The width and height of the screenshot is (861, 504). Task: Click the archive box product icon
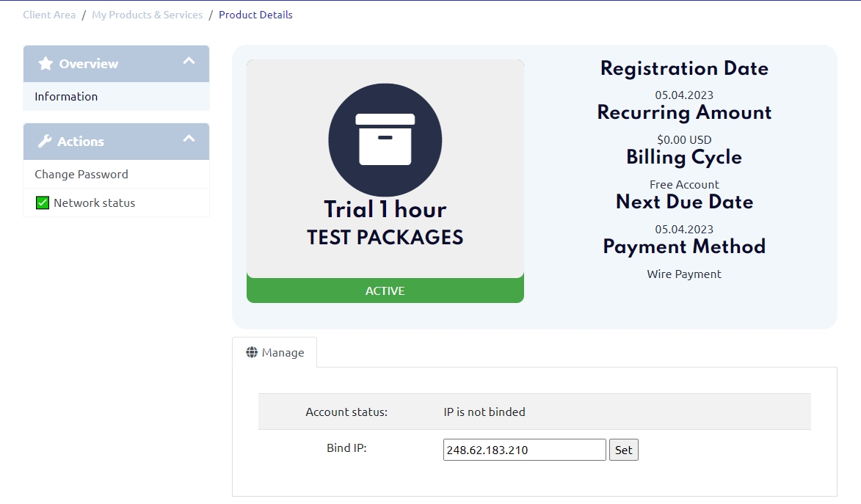[385, 139]
